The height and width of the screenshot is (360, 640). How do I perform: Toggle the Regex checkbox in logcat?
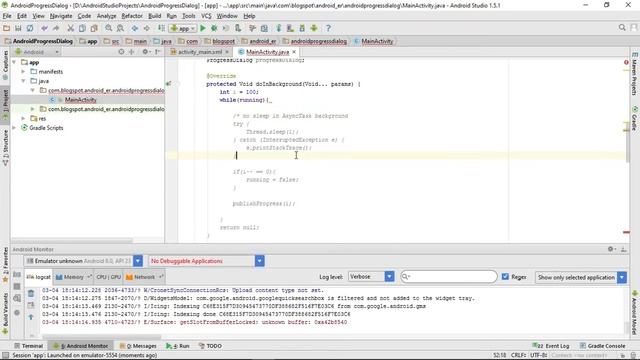(505, 277)
